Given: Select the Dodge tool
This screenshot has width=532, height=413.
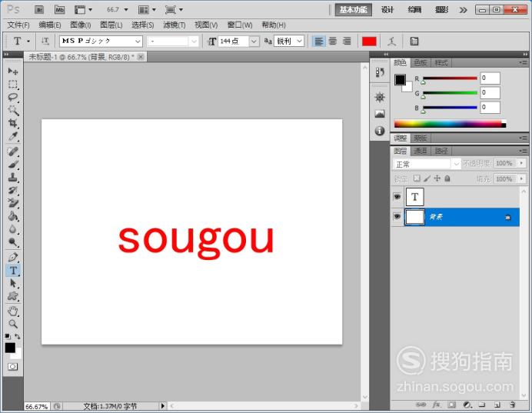Looking at the screenshot, I should coord(13,242).
